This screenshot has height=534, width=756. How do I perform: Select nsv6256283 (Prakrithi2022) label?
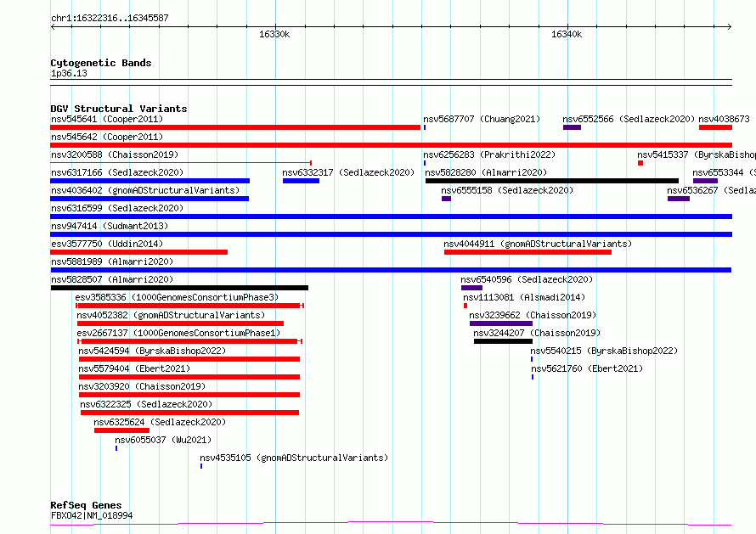click(489, 155)
